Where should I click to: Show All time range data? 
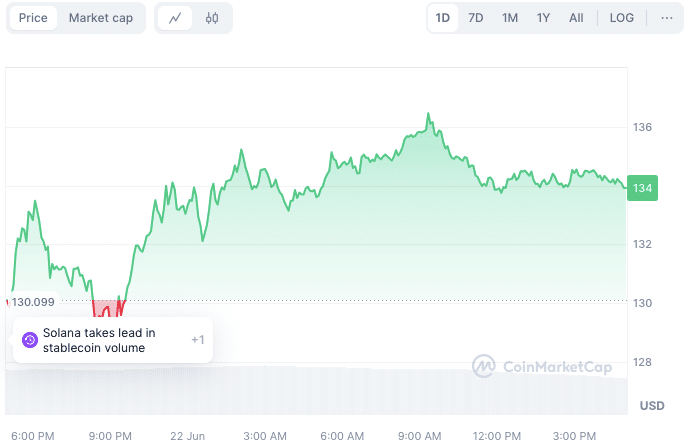coord(576,18)
